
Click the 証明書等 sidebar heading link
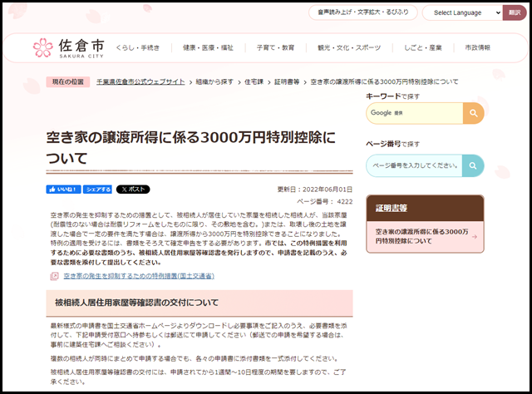391,208
